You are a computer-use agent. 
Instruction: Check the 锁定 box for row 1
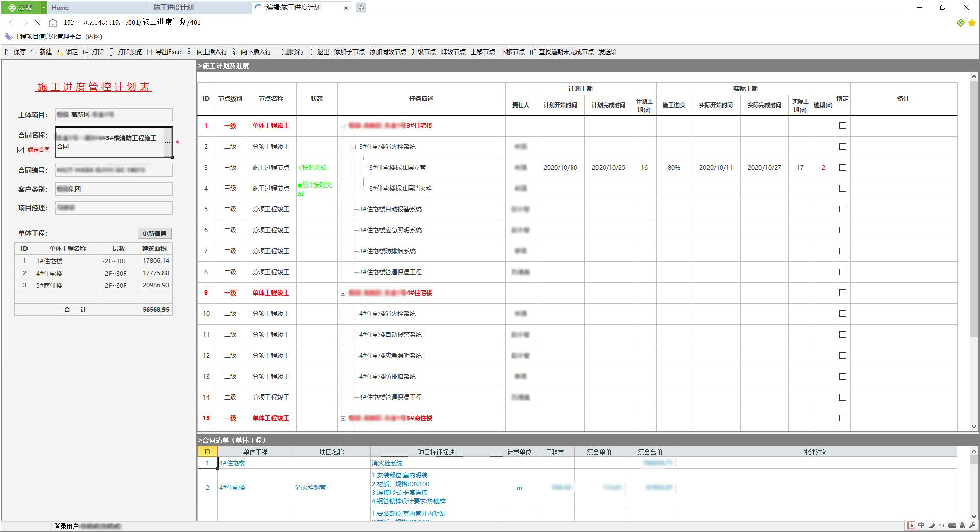(842, 126)
